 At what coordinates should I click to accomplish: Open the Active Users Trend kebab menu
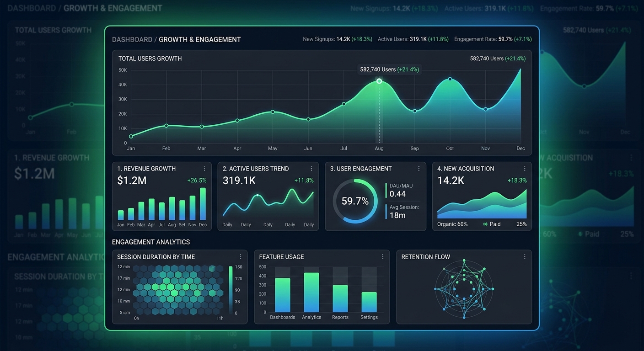point(311,169)
